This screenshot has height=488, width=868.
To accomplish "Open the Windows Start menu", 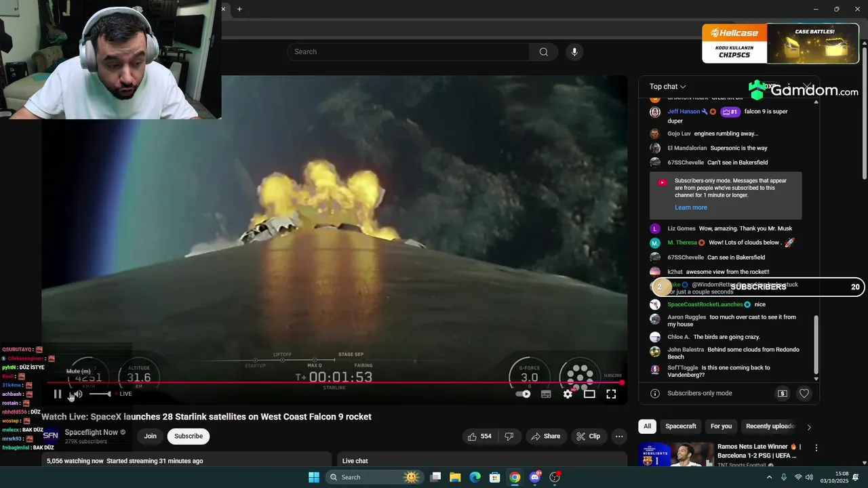I will click(314, 477).
